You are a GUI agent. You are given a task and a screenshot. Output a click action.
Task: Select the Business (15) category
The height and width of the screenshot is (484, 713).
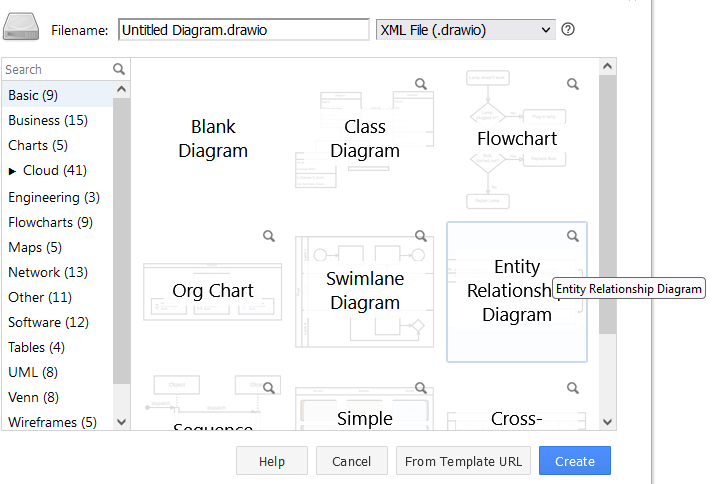(57, 120)
